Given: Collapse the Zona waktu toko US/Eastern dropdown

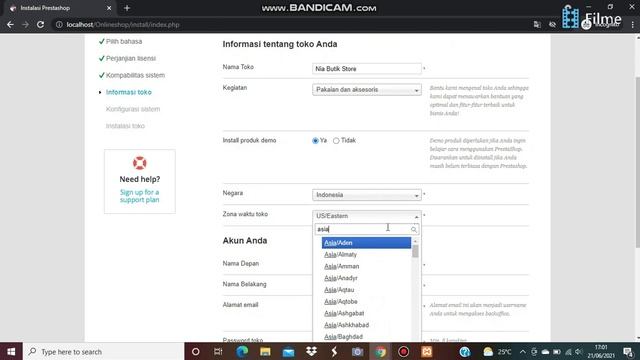Looking at the screenshot, I should pos(367,216).
